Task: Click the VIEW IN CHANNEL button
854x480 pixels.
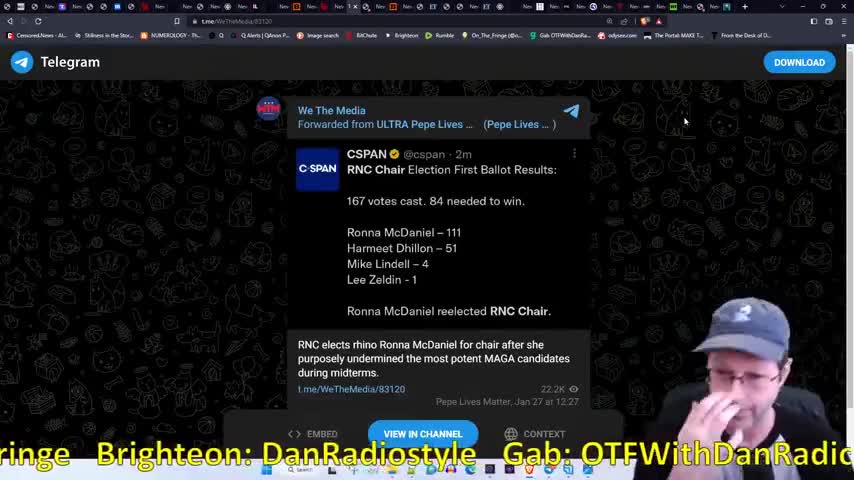Action: coord(423,434)
